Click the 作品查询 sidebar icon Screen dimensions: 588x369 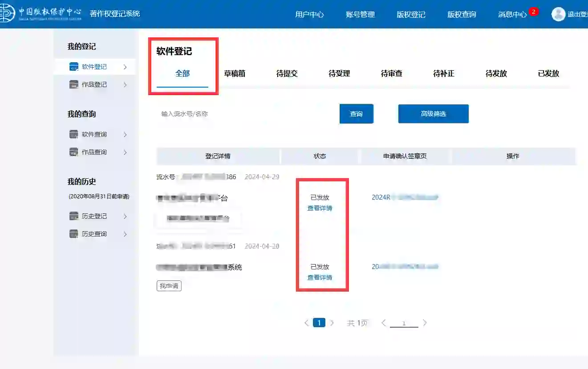73,152
